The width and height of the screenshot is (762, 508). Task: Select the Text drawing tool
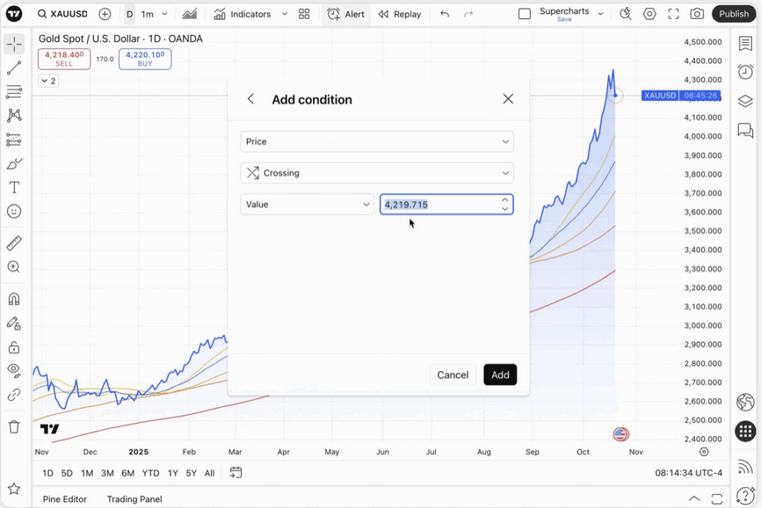(14, 187)
